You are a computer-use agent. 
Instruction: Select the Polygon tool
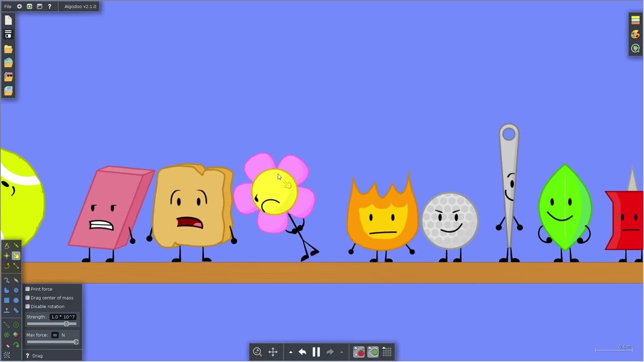pyautogui.click(x=7, y=290)
